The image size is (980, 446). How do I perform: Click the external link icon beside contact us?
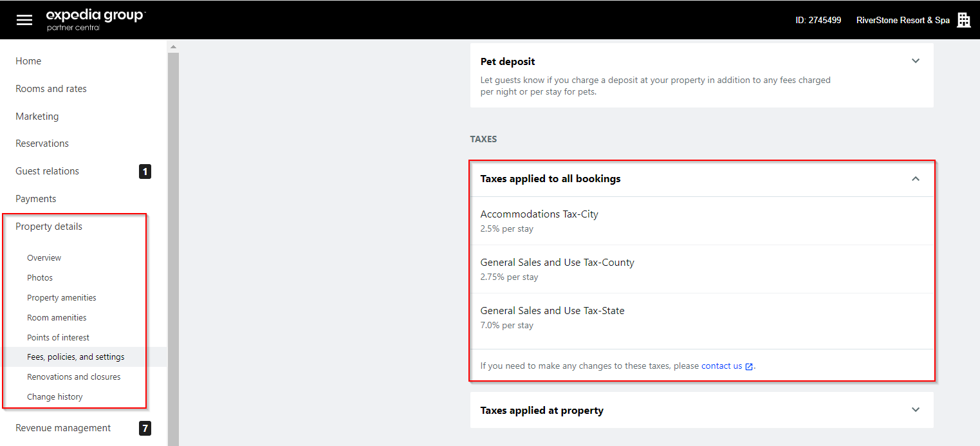pyautogui.click(x=749, y=366)
